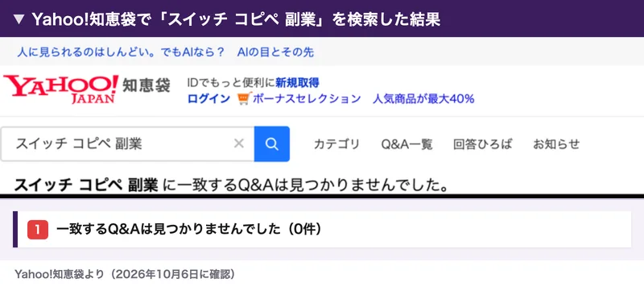Open the 人に見られるのはしんどい。でもAIなら？ link

click(121, 52)
